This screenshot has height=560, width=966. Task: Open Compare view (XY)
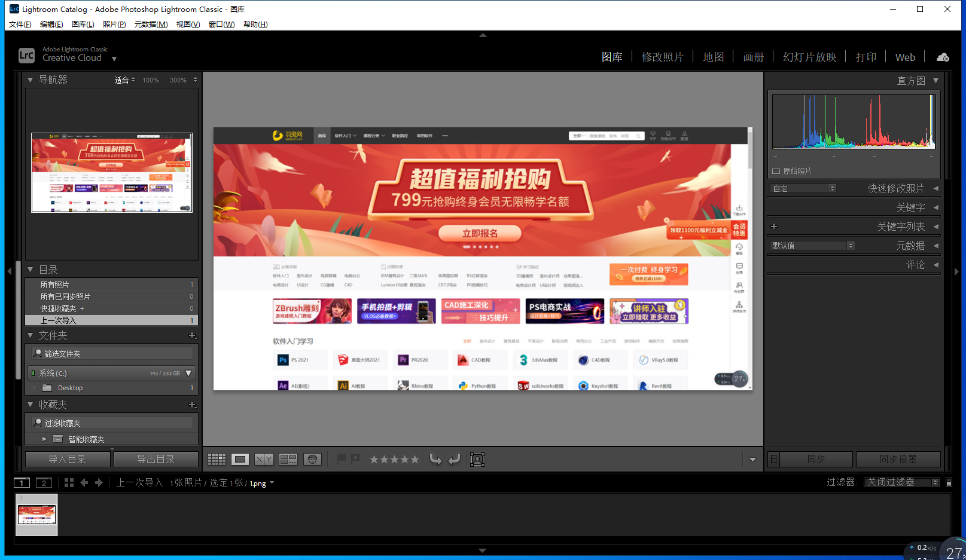264,459
